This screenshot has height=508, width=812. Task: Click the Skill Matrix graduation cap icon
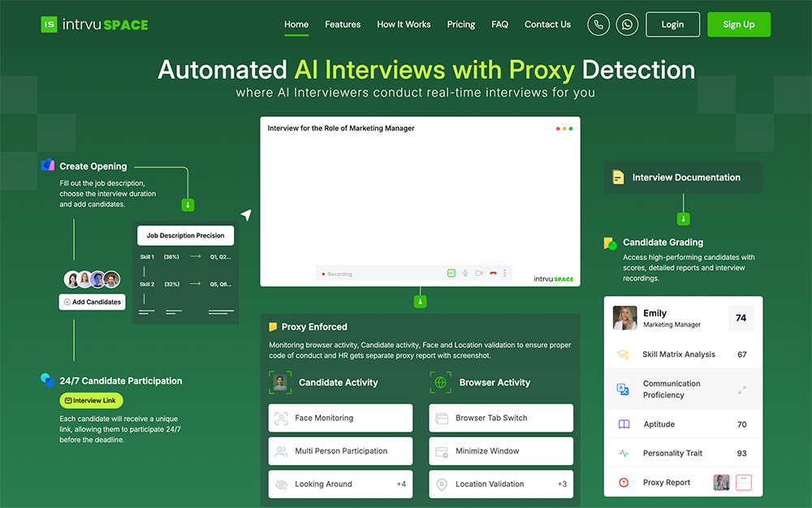[623, 354]
